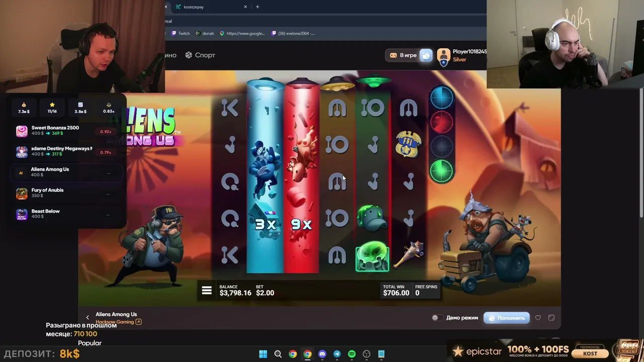Click the epicstar 100% + 100FS banner
Viewport: 644px width, 362px height.
point(545,351)
